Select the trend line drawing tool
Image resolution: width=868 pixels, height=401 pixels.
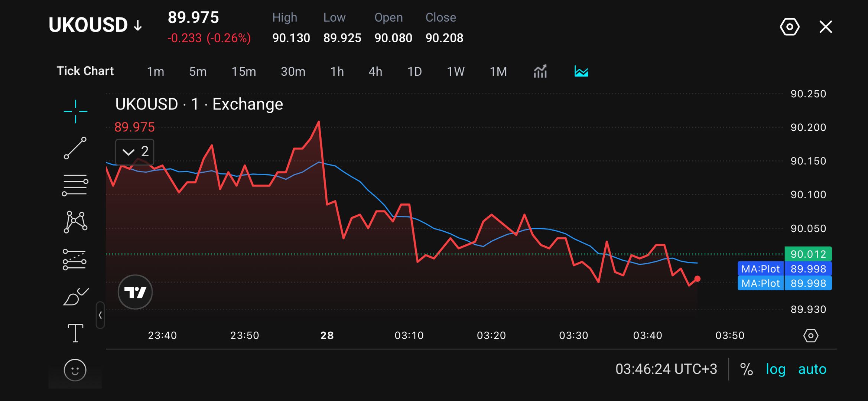coord(75,148)
